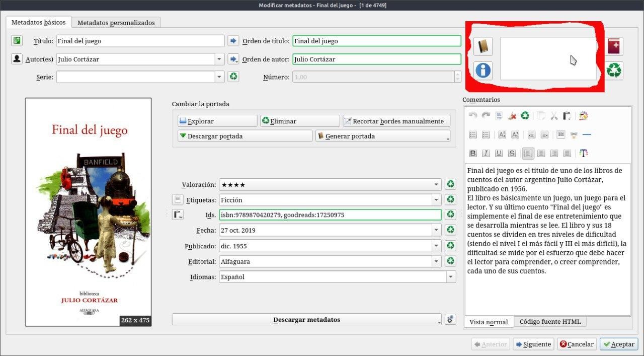This screenshot has height=356, width=644.
Task: Open the tag editor beside Etiquetas
Action: [x=178, y=200]
